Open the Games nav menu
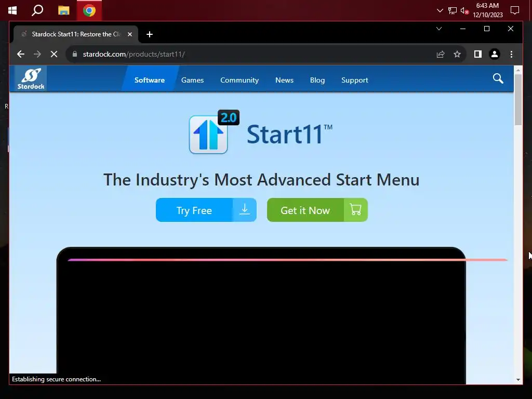Image resolution: width=532 pixels, height=399 pixels. [192, 80]
